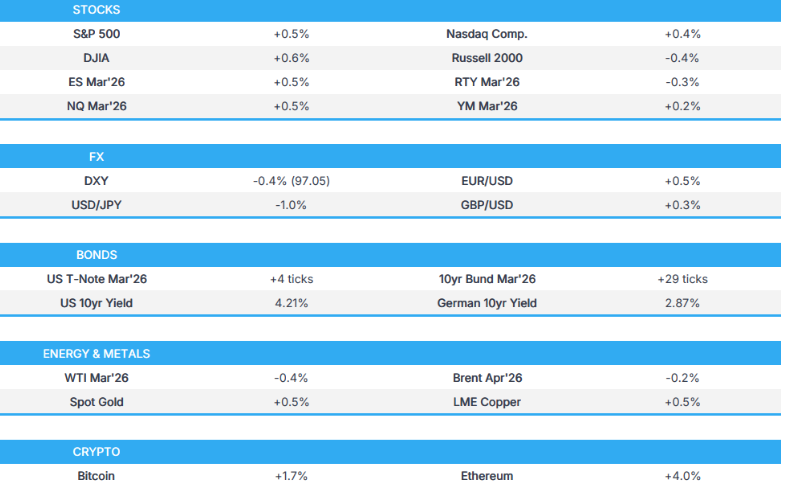This screenshot has width=787, height=487.
Task: Click the LME Copper label
Action: pos(487,402)
